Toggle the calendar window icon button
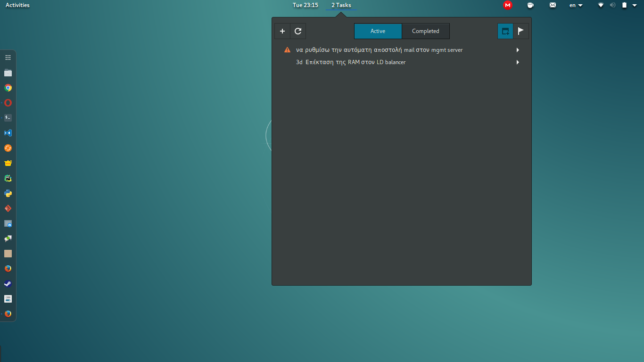The image size is (644, 362). coord(505,31)
